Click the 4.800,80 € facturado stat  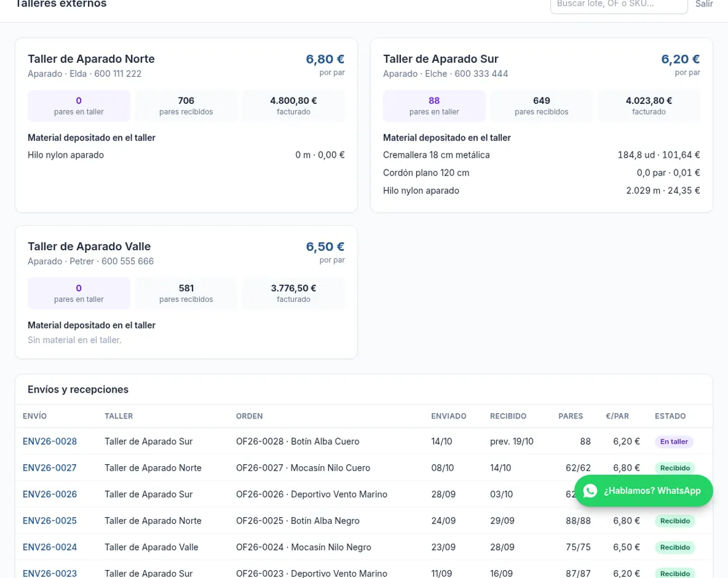(x=293, y=105)
